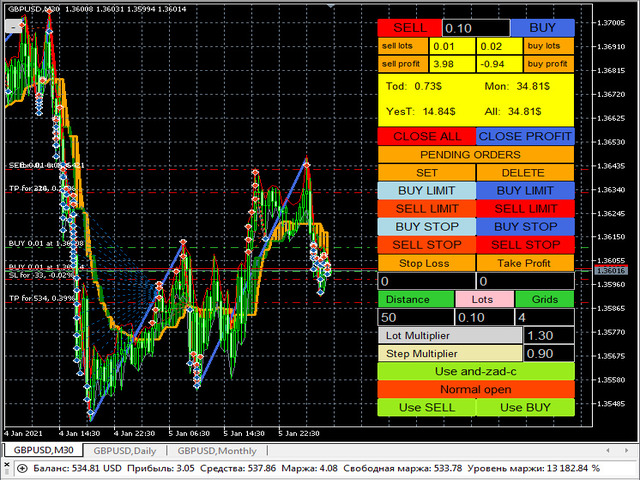Select the bright red SELL STOP button
This screenshot has width=640, height=480.
pos(525,244)
